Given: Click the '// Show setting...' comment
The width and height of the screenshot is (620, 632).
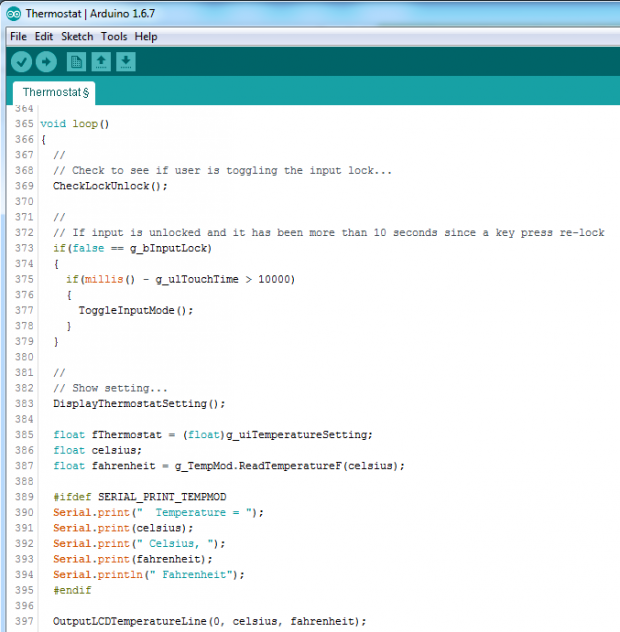Looking at the screenshot, I should [110, 388].
